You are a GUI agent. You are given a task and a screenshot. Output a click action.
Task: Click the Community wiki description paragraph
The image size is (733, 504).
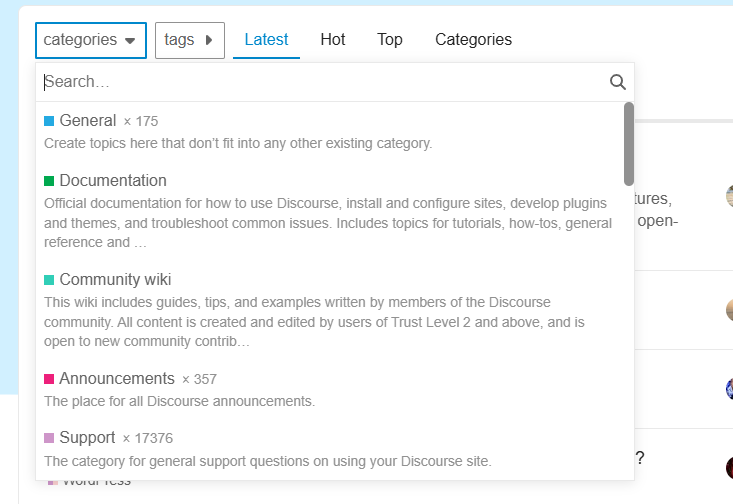pyautogui.click(x=314, y=322)
